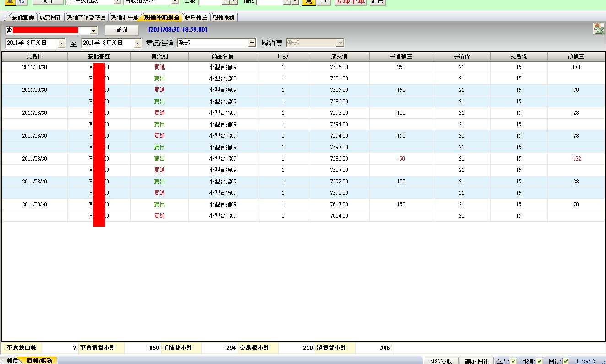Screen dimensions: 606x364
Task: Select the 期權沖銷損益 tab
Action: [162, 17]
